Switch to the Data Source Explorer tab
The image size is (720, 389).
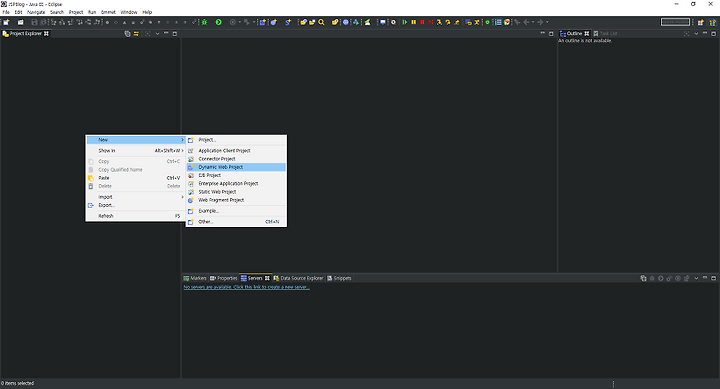[298, 278]
